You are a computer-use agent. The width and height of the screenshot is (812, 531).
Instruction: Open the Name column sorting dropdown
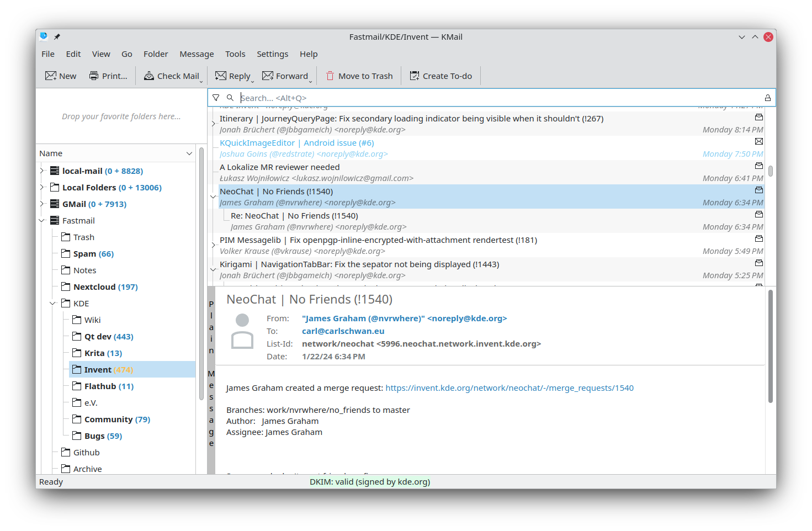(x=189, y=153)
